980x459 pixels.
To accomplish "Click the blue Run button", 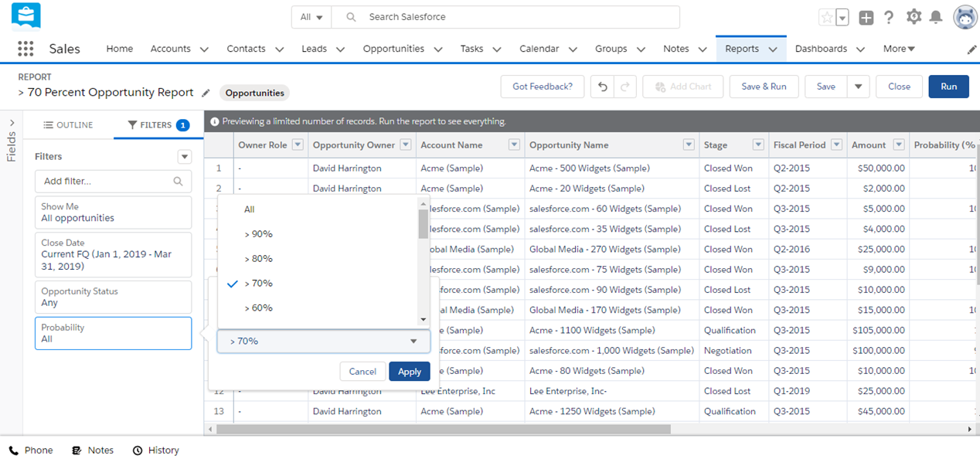I will [948, 87].
